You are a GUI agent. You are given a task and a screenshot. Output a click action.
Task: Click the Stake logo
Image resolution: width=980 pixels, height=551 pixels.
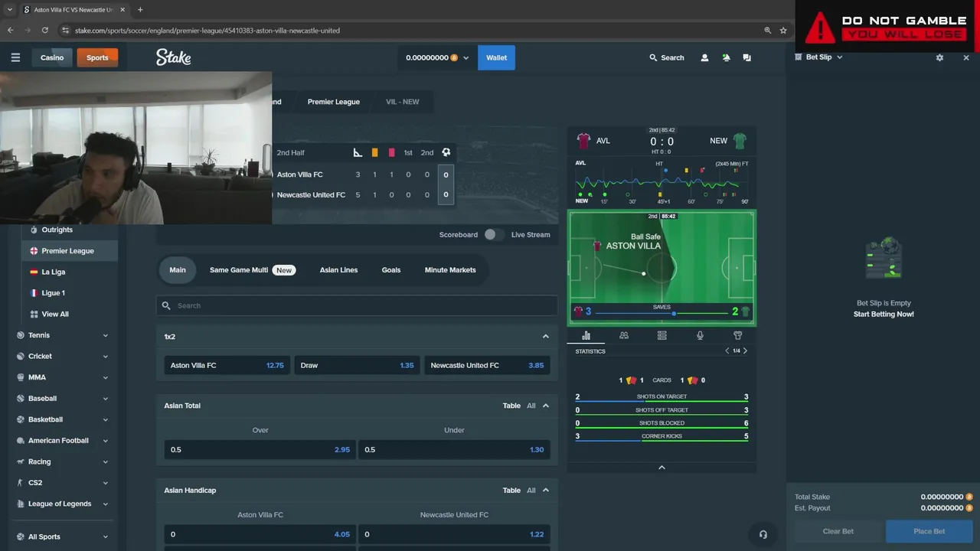174,57
